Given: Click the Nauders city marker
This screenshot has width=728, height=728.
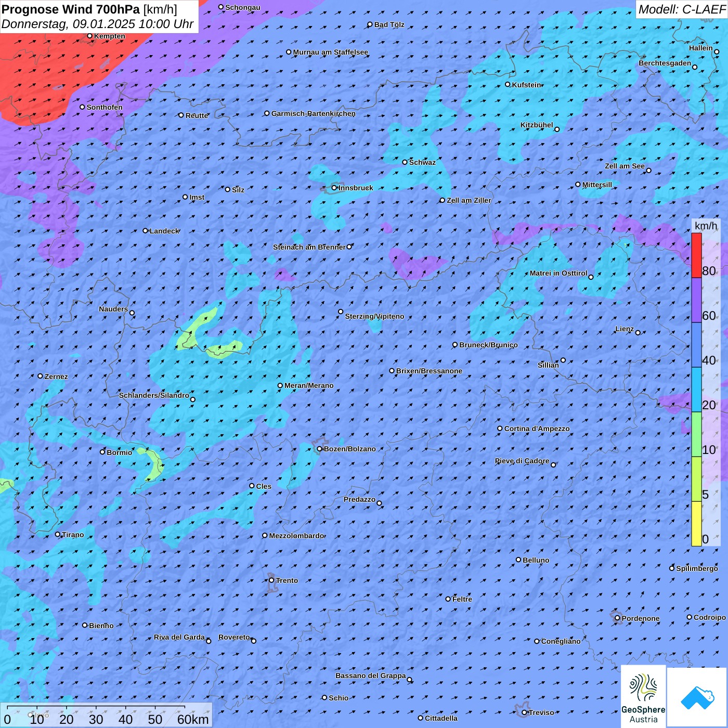Looking at the screenshot, I should [x=132, y=313].
